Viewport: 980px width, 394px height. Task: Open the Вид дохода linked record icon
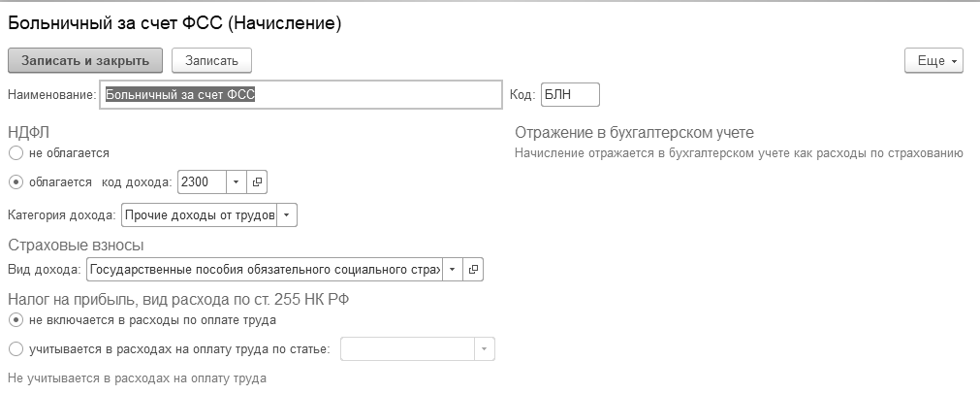[x=474, y=269]
